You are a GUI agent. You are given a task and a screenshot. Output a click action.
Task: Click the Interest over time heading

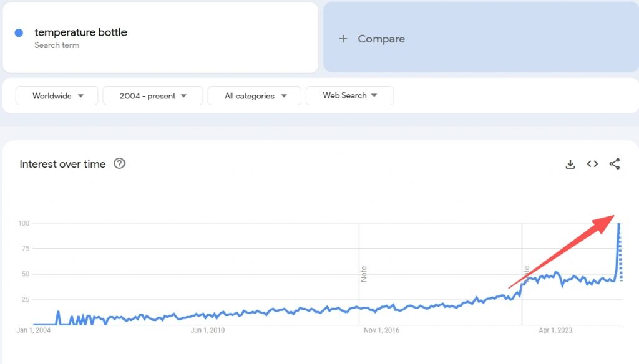(x=62, y=164)
